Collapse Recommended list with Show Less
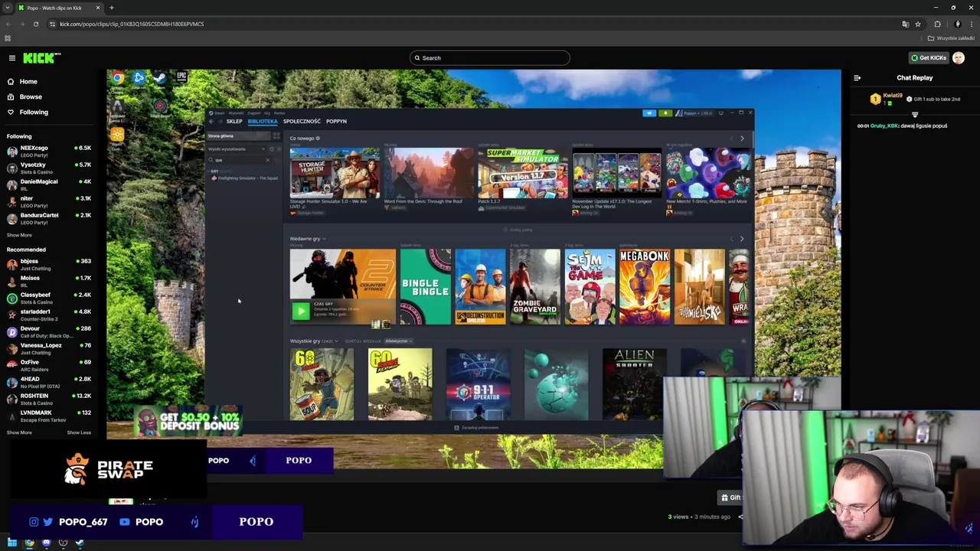Image resolution: width=980 pixels, height=551 pixels. click(x=79, y=432)
